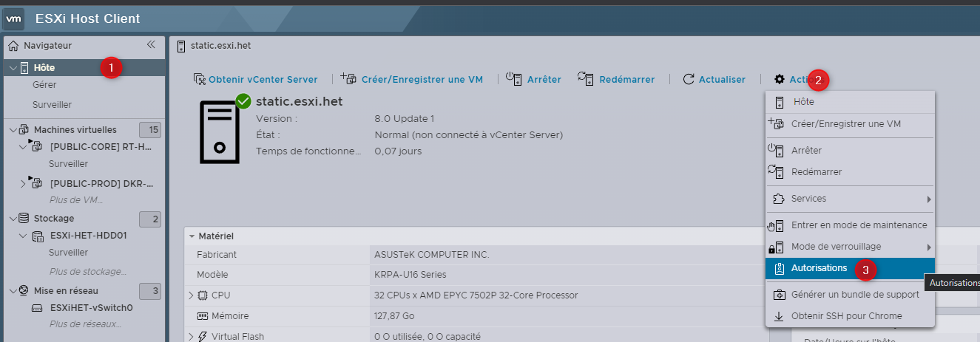Choose Entrer en mode de maintenance

coord(858,225)
